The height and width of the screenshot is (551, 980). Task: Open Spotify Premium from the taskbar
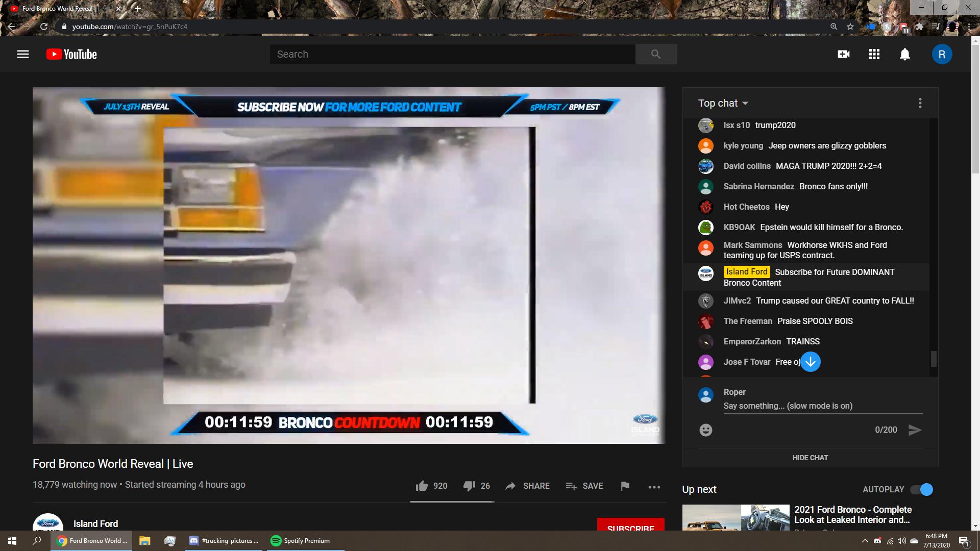301,541
